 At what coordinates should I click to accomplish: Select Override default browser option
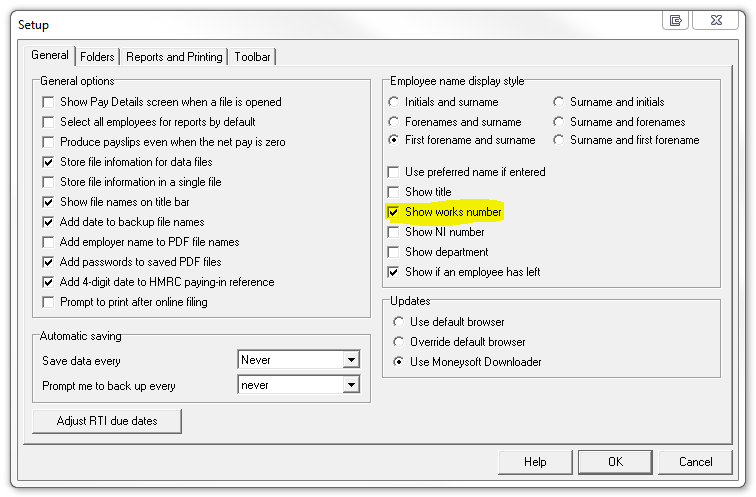coord(396,342)
